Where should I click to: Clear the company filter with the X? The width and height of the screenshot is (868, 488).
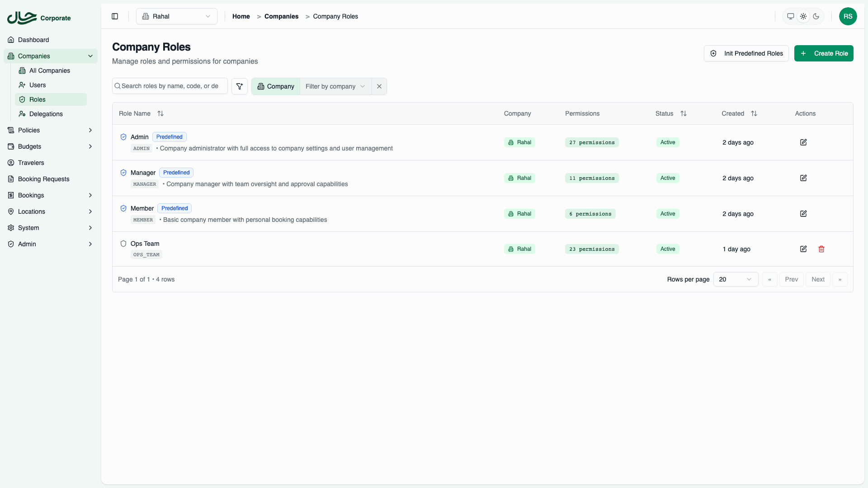pyautogui.click(x=379, y=86)
